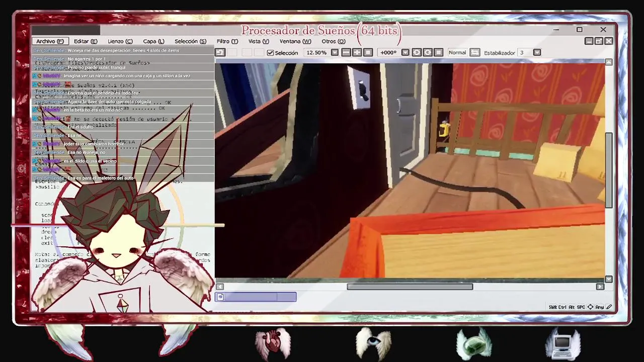Click the winged eye icon at bottom
The image size is (644, 362).
tap(373, 344)
